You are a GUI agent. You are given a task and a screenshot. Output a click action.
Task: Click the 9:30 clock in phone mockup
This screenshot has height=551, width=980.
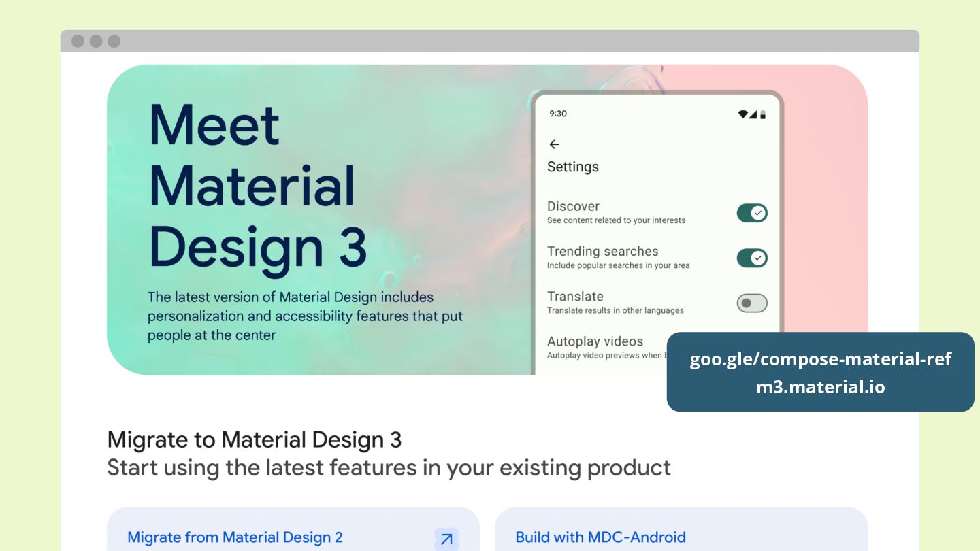(x=558, y=114)
